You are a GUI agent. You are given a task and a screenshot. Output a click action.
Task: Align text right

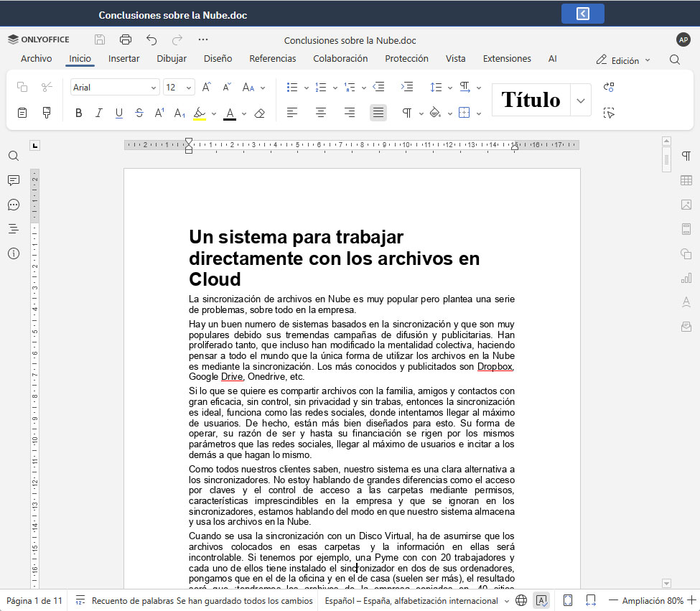[x=350, y=113]
